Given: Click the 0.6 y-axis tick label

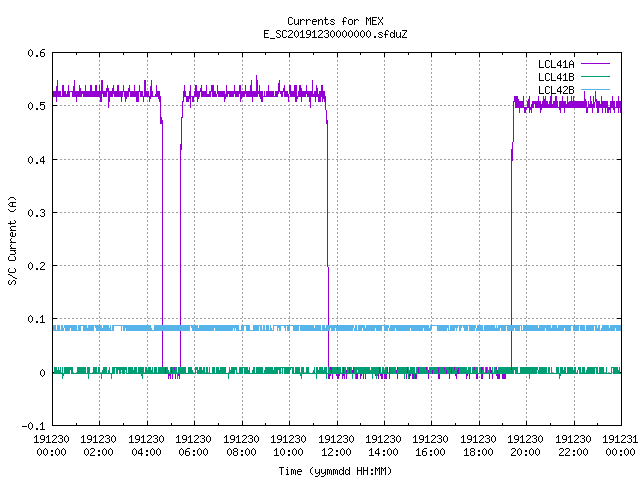Looking at the screenshot, I should coord(36,53).
